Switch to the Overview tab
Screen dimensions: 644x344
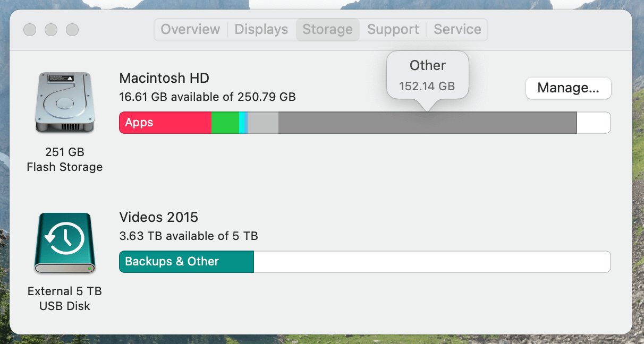coord(190,29)
